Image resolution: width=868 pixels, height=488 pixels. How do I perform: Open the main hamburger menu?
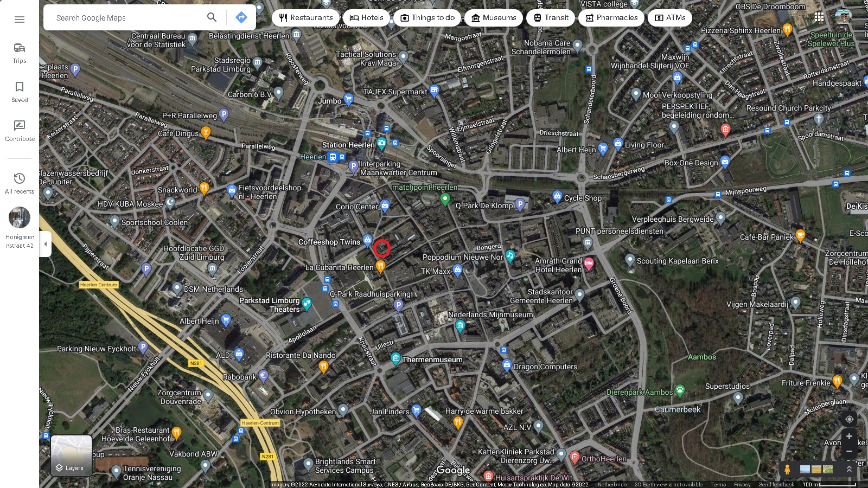20,20
